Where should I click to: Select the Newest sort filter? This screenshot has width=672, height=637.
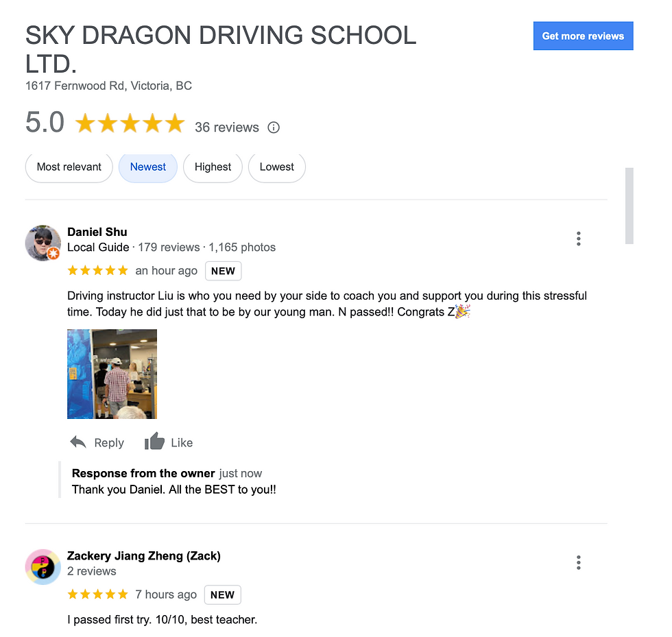pyautogui.click(x=148, y=167)
